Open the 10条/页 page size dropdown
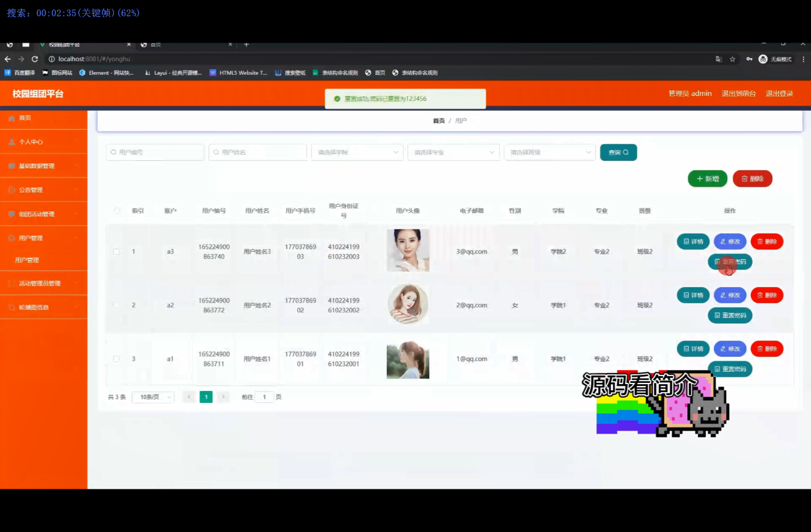The width and height of the screenshot is (811, 532). (x=152, y=397)
